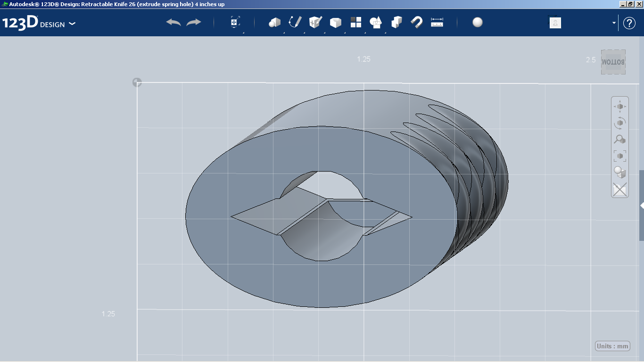Image resolution: width=644 pixels, height=362 pixels.
Task: Open the Pattern tool
Action: click(x=355, y=22)
